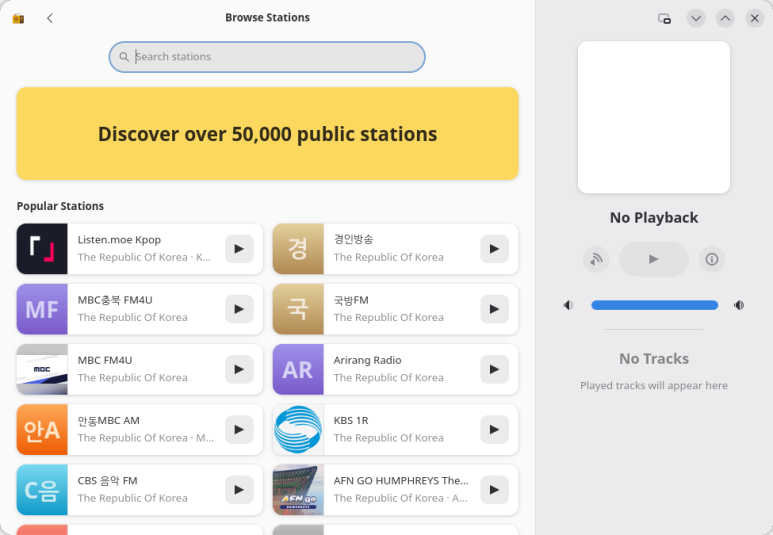
Task: Click the cast to device icon
Action: [596, 259]
